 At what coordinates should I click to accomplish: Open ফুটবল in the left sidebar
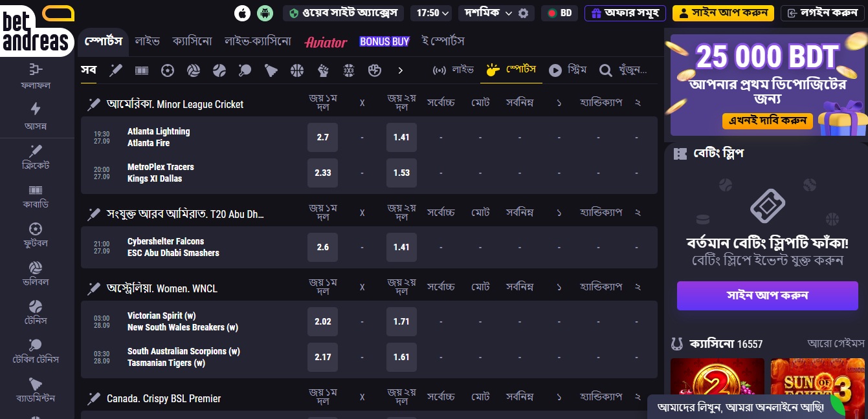pyautogui.click(x=36, y=235)
